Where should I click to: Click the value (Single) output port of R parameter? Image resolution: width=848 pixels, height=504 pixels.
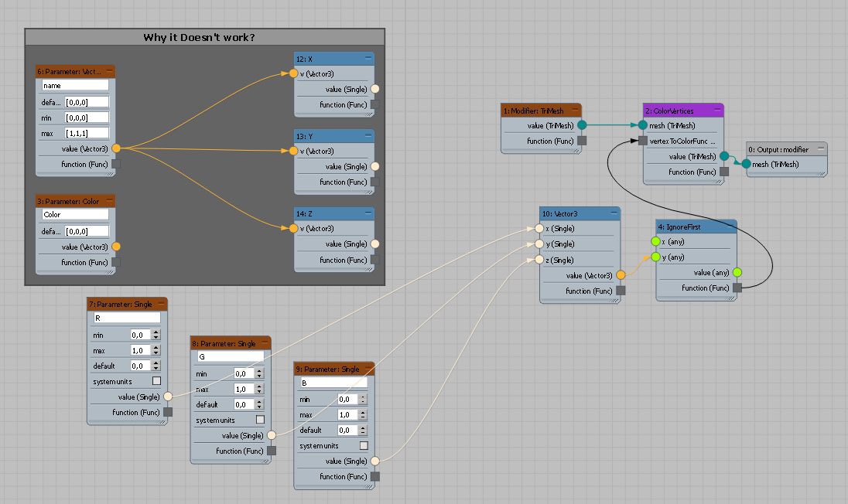click(168, 397)
